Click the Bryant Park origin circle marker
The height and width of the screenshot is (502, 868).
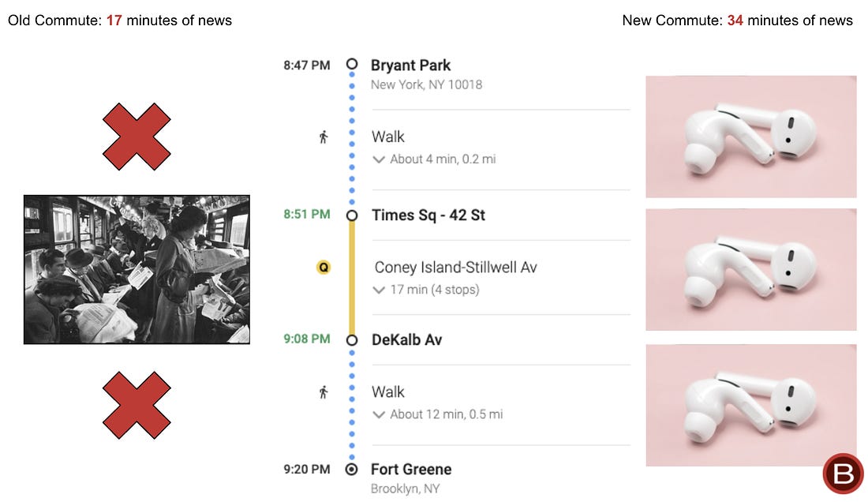pos(351,64)
